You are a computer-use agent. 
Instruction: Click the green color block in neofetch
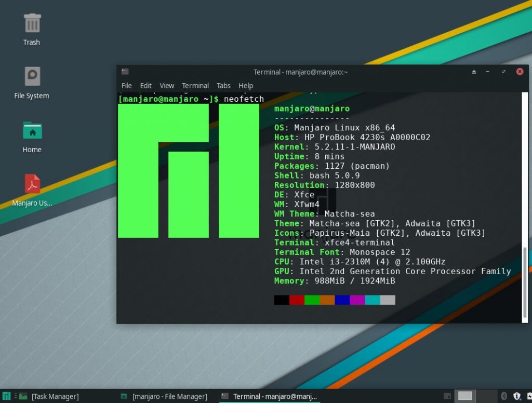[x=312, y=300]
